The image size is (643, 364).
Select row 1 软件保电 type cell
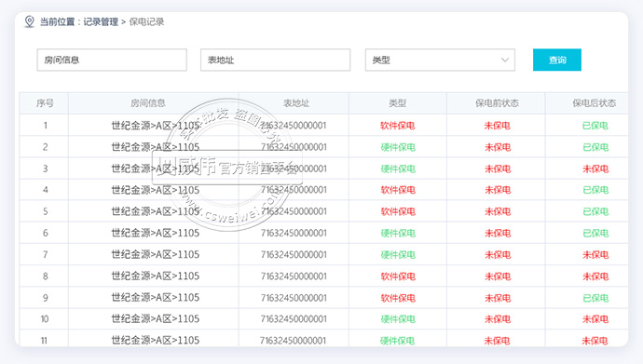click(397, 126)
